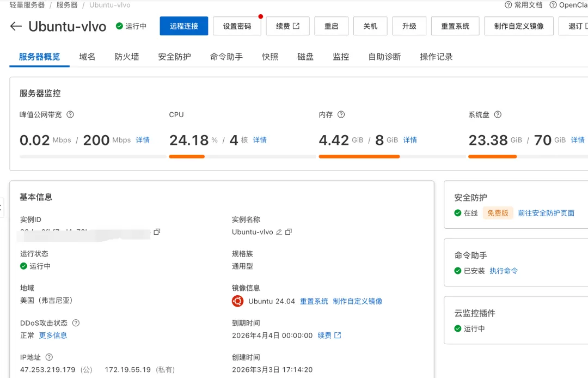Image resolution: width=588 pixels, height=378 pixels.
Task: Click 服务器 breadcrumb link
Action: pyautogui.click(x=67, y=5)
